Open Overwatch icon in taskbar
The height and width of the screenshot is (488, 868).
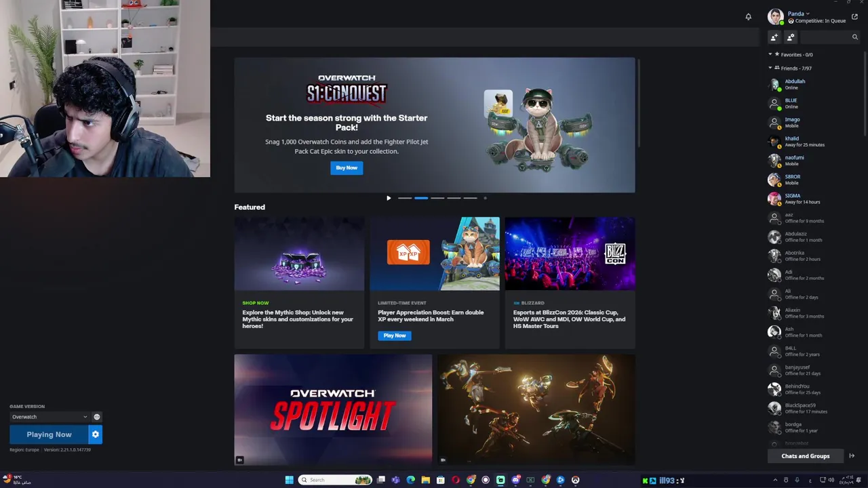(575, 480)
